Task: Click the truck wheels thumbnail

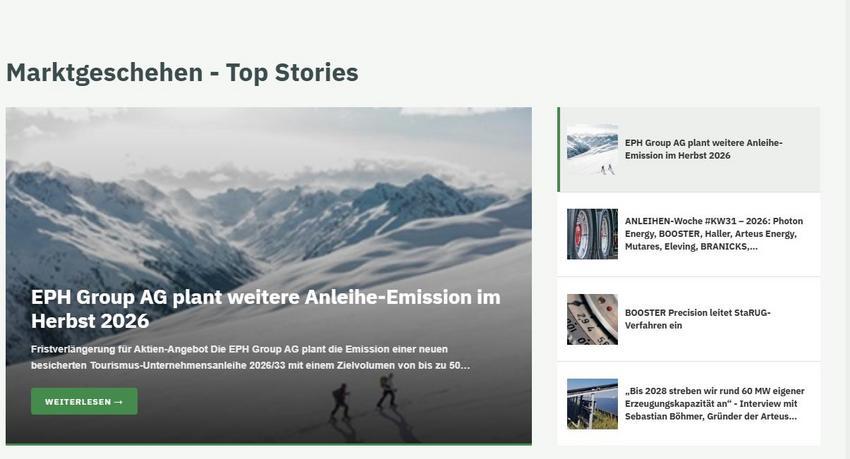Action: [x=592, y=234]
